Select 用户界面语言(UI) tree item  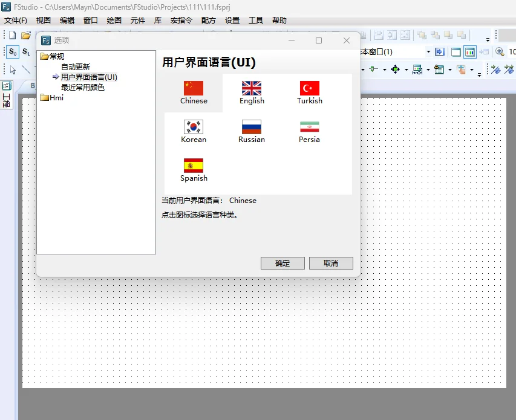click(x=89, y=77)
